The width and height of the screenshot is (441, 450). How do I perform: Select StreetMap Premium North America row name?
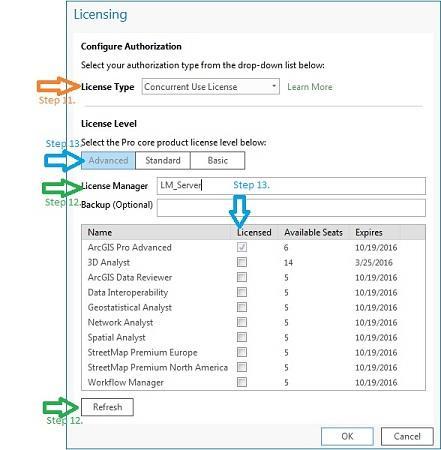(x=158, y=367)
